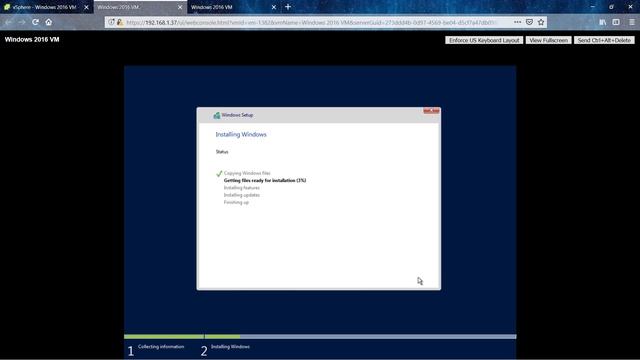Image resolution: width=640 pixels, height=360 pixels.
Task: Click the Windows Setup title icon
Action: click(x=217, y=116)
